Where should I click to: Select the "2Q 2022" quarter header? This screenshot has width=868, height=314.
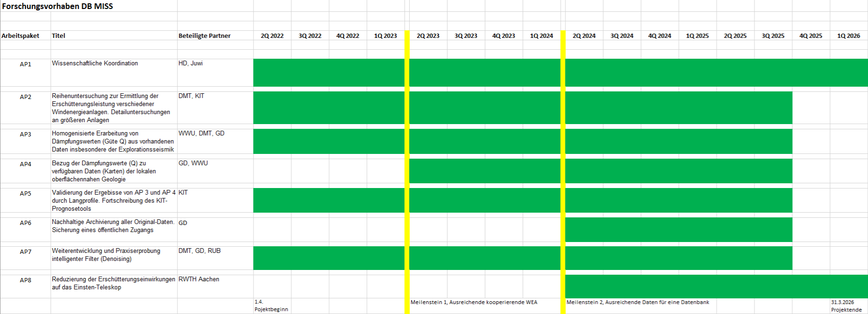(x=272, y=36)
